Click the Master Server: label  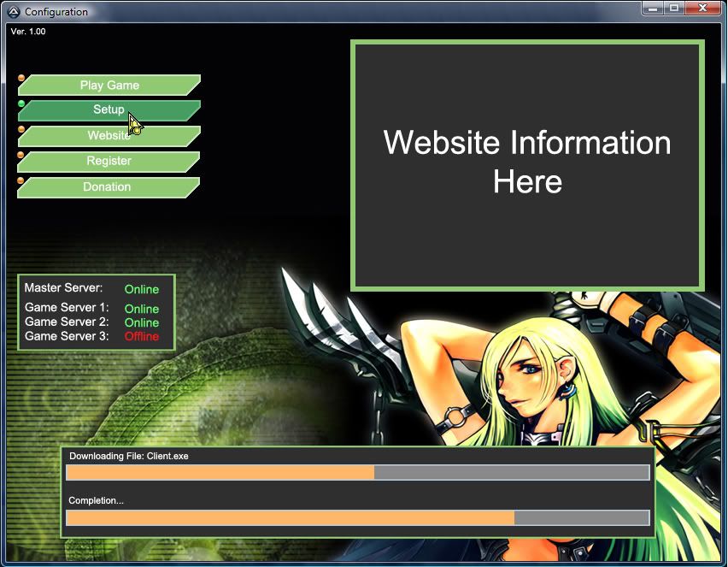point(63,287)
